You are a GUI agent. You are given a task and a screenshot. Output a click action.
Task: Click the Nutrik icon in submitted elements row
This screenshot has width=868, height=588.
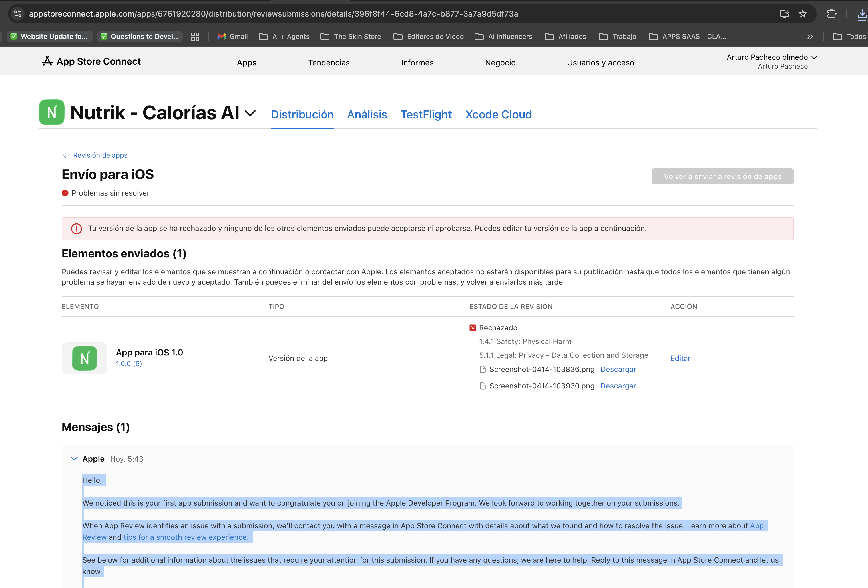pos(85,358)
